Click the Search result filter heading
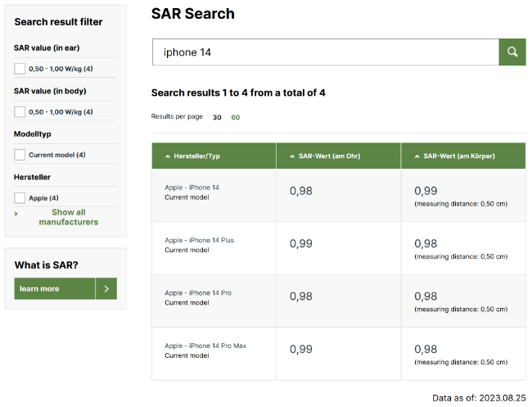Image resolution: width=532 pixels, height=407 pixels. pyautogui.click(x=58, y=22)
